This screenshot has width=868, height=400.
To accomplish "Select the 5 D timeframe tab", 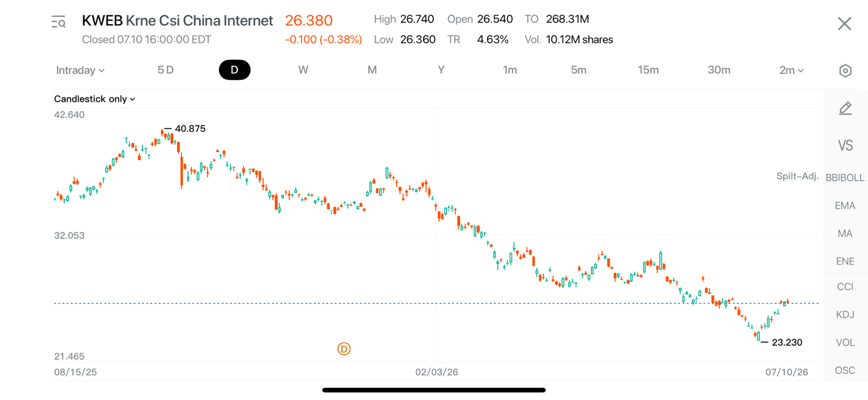I will [x=165, y=70].
